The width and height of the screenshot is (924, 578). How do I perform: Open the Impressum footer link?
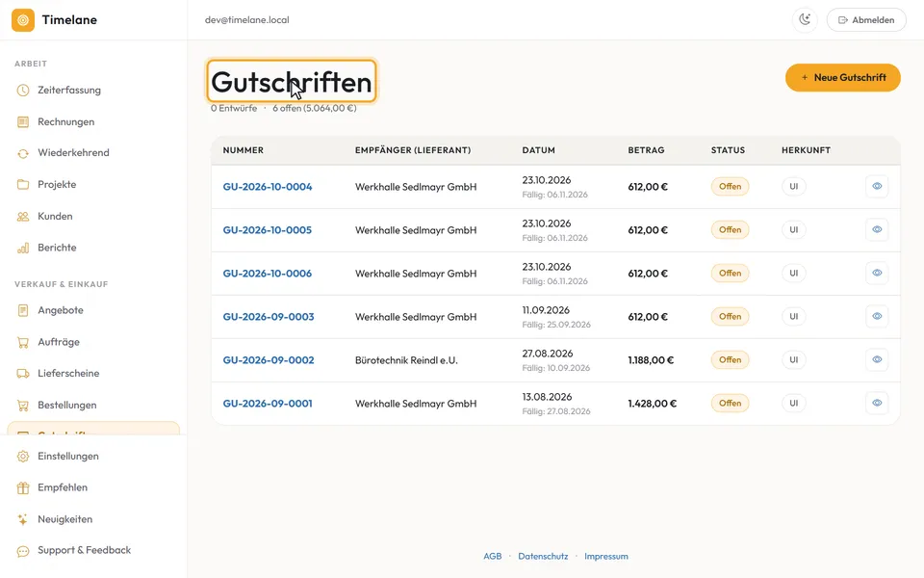(x=606, y=556)
